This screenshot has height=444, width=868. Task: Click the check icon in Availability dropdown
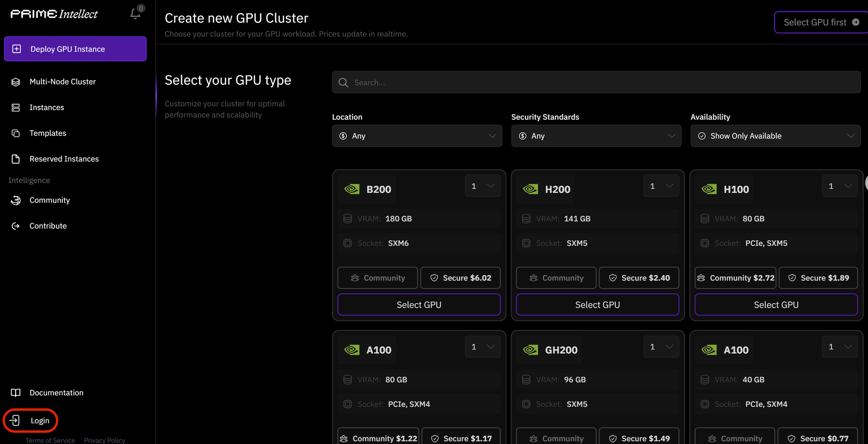(x=702, y=136)
